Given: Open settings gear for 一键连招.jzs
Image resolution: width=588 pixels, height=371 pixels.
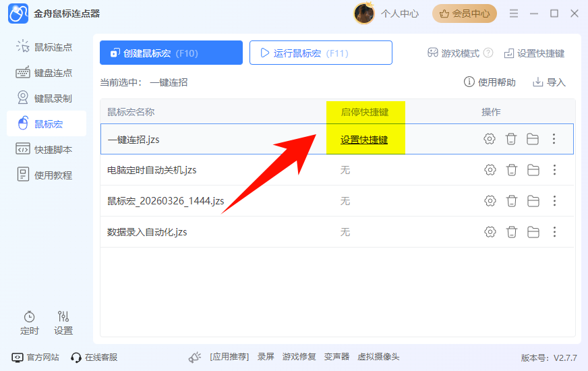Looking at the screenshot, I should pyautogui.click(x=490, y=139).
